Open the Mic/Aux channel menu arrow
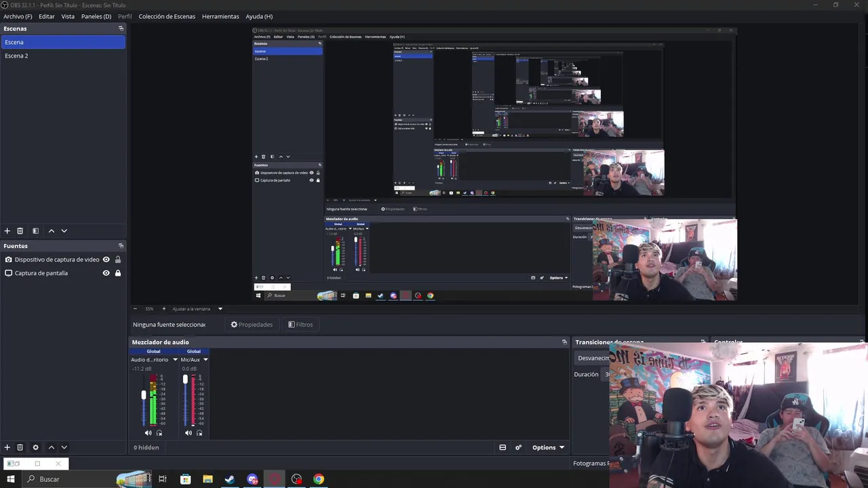Image resolution: width=868 pixels, height=488 pixels. point(205,360)
